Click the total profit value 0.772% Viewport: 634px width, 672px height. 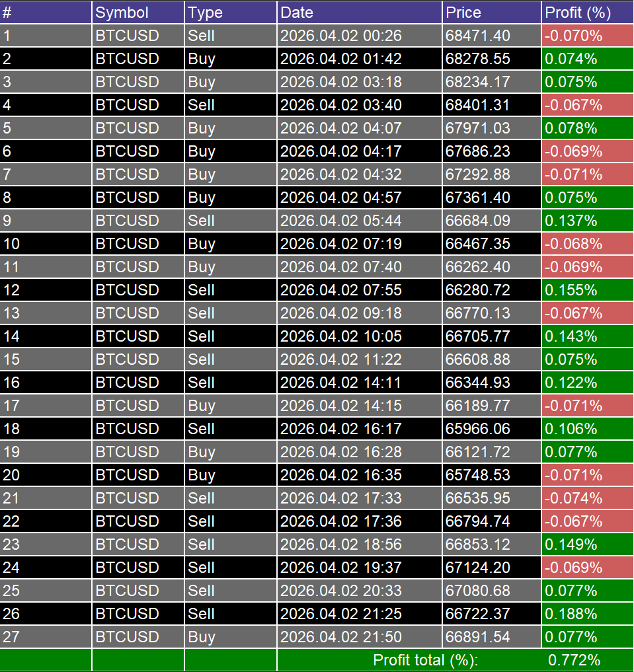575,660
